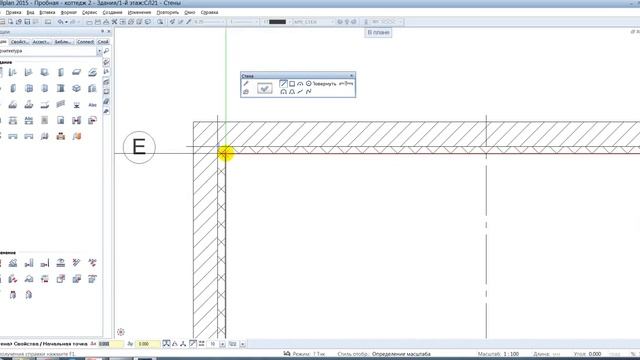Open wall Properties pencil icon in Стена dialog
Image resolution: width=640 pixels, height=360 pixels.
point(246,84)
